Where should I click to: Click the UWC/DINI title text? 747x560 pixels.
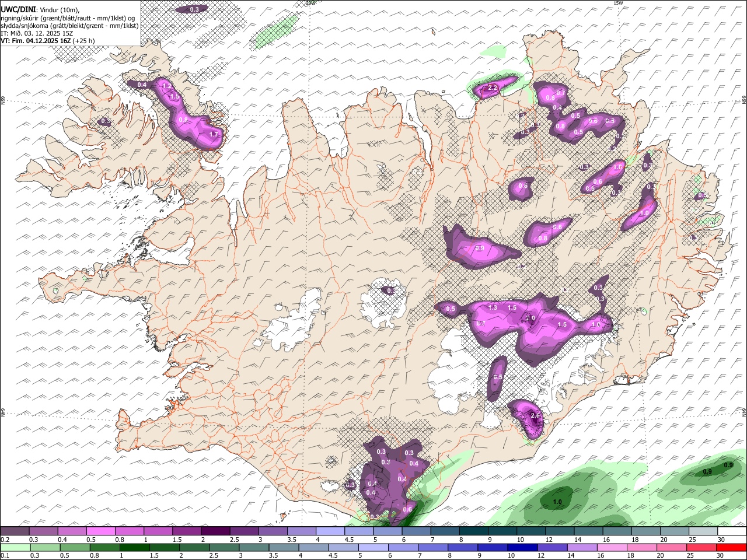[x=18, y=9]
